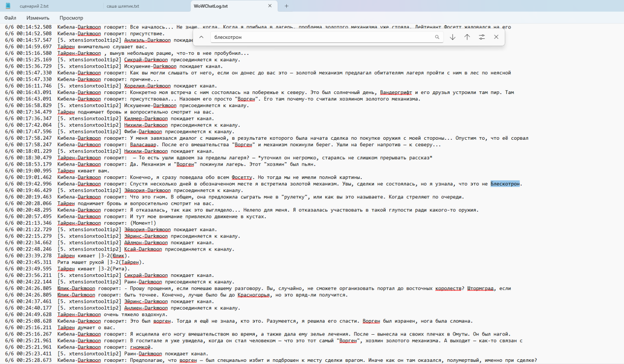Find previous match with up arrow

point(467,37)
